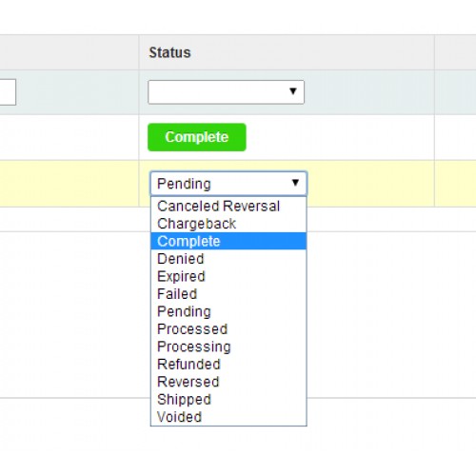Screen dimensions: 476x476
Task: Pick Processing from the status list
Action: coord(228,347)
